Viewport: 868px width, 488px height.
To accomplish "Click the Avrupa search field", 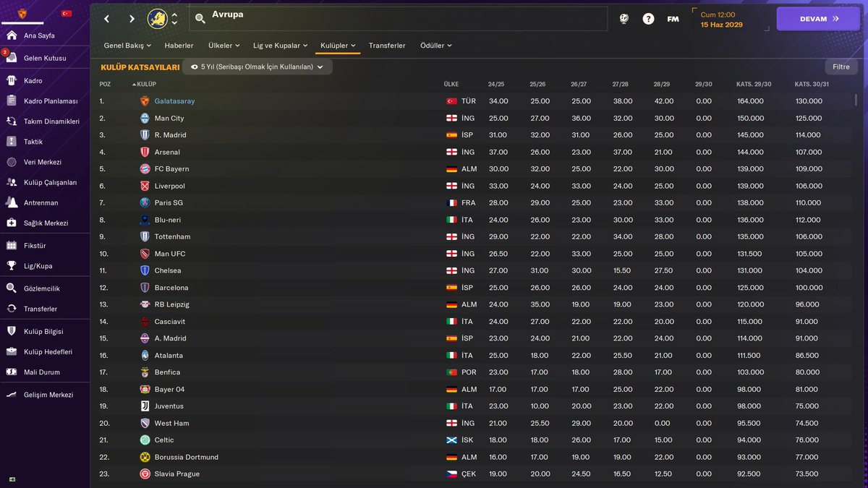I will 399,19.
